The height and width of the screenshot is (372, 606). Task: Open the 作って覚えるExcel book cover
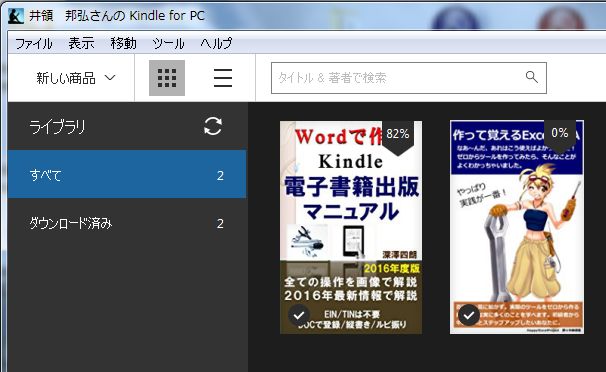point(517,227)
